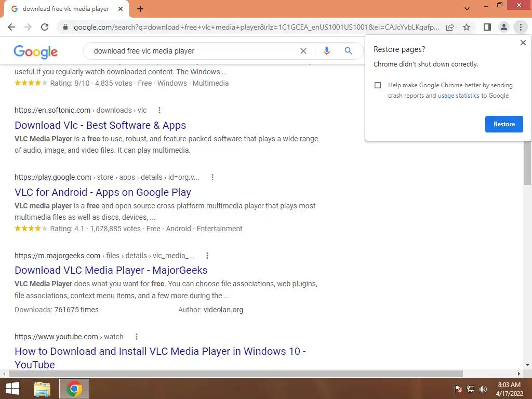Viewport: 532px width, 399px height.
Task: Go to Google home via the logo
Action: point(36,51)
